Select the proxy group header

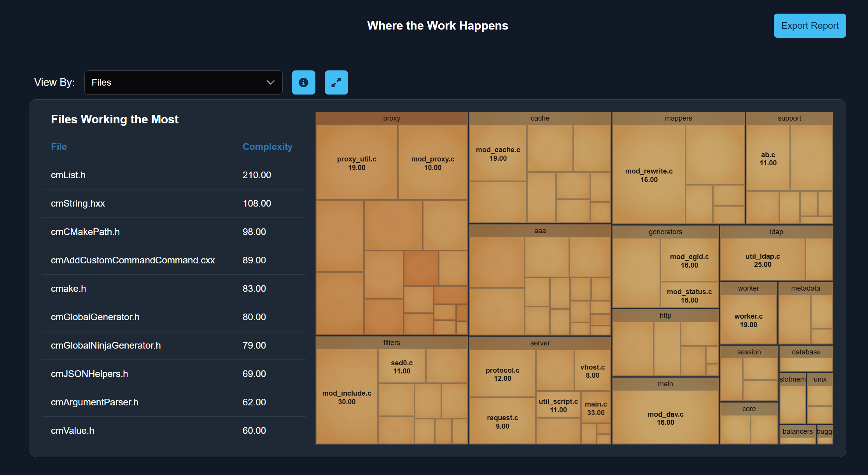391,118
